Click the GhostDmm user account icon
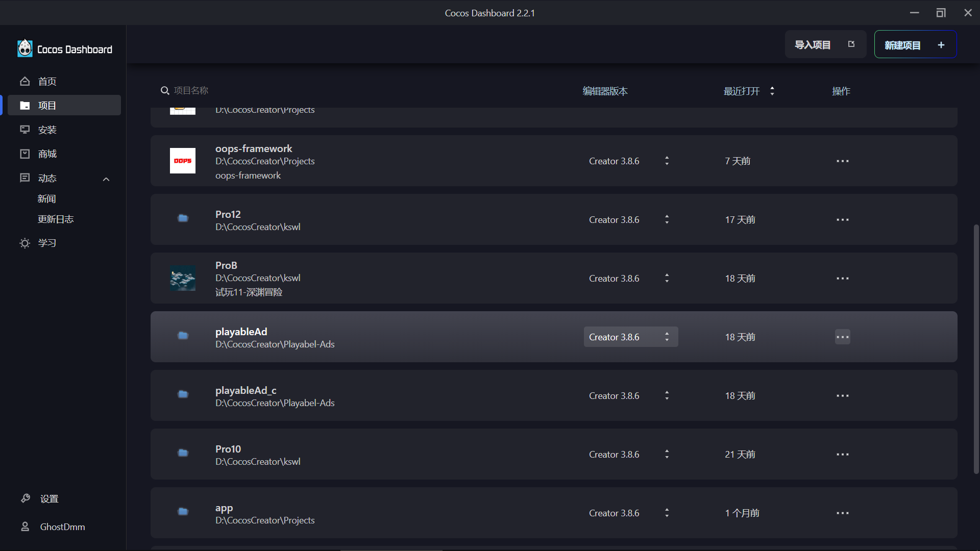 point(25,527)
